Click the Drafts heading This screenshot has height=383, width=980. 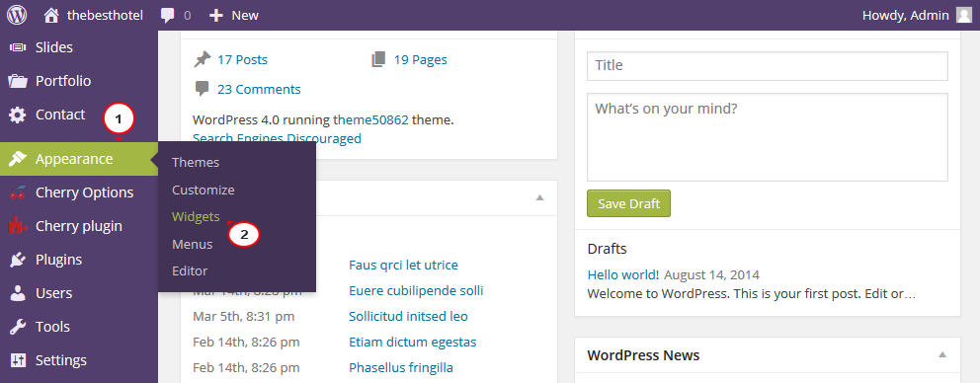607,249
